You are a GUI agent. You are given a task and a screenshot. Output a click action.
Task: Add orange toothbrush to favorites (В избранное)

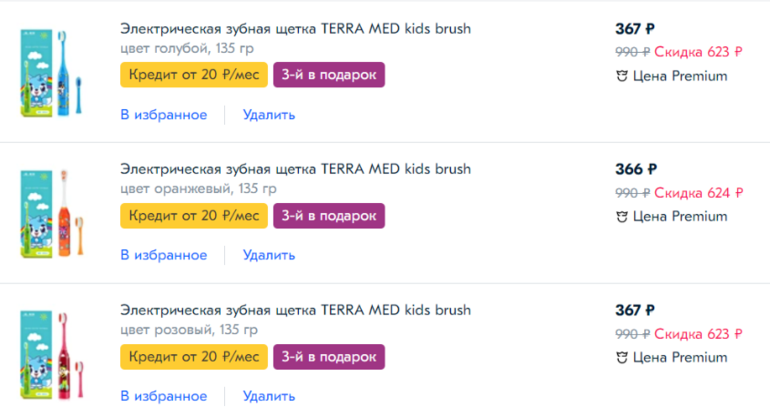(164, 255)
